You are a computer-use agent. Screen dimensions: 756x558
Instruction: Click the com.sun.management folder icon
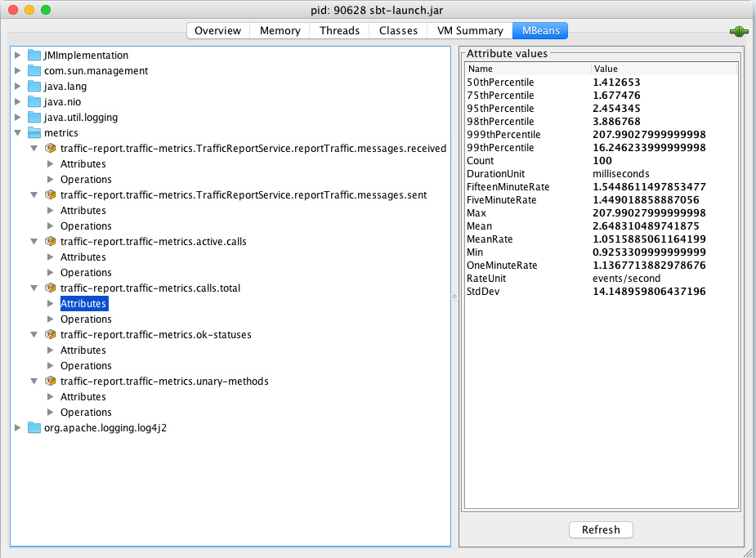tap(34, 70)
